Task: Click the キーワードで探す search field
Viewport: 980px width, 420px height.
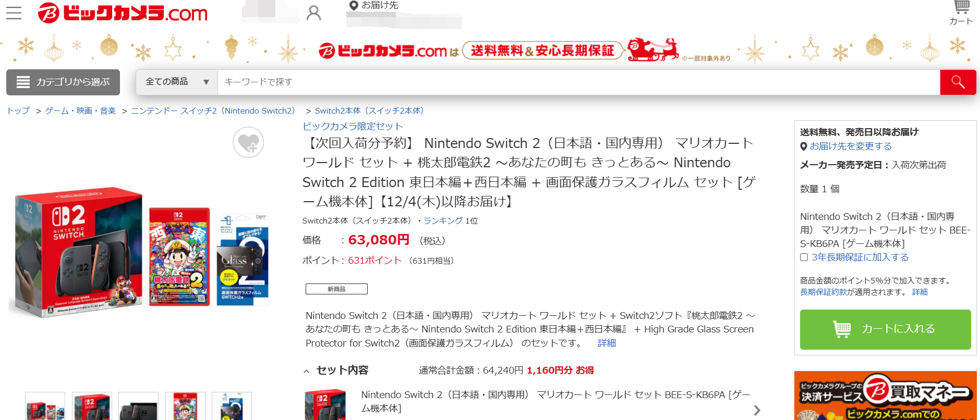Action: (x=578, y=82)
